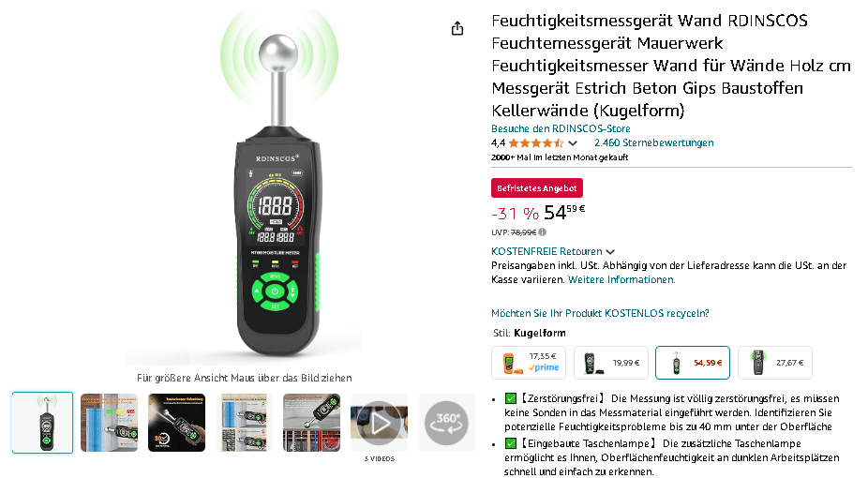The image size is (868, 478).
Task: Open Weitere Informationen link
Action: tap(621, 279)
